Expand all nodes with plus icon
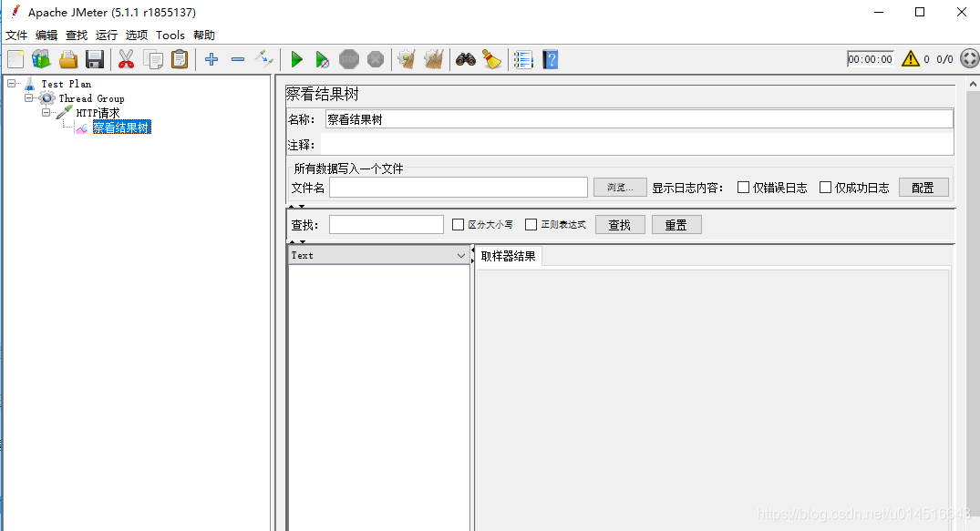This screenshot has width=980, height=531. (x=211, y=59)
